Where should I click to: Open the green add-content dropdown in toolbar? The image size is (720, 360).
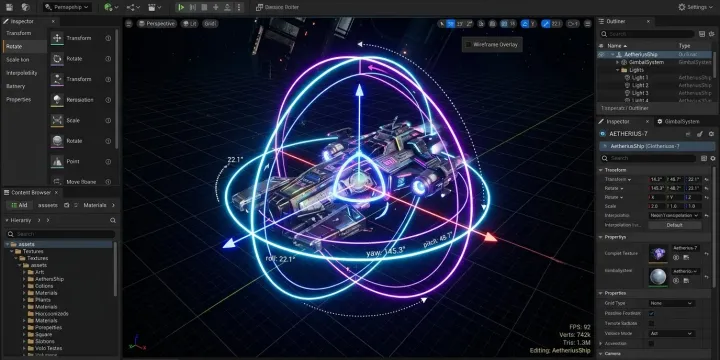111,7
